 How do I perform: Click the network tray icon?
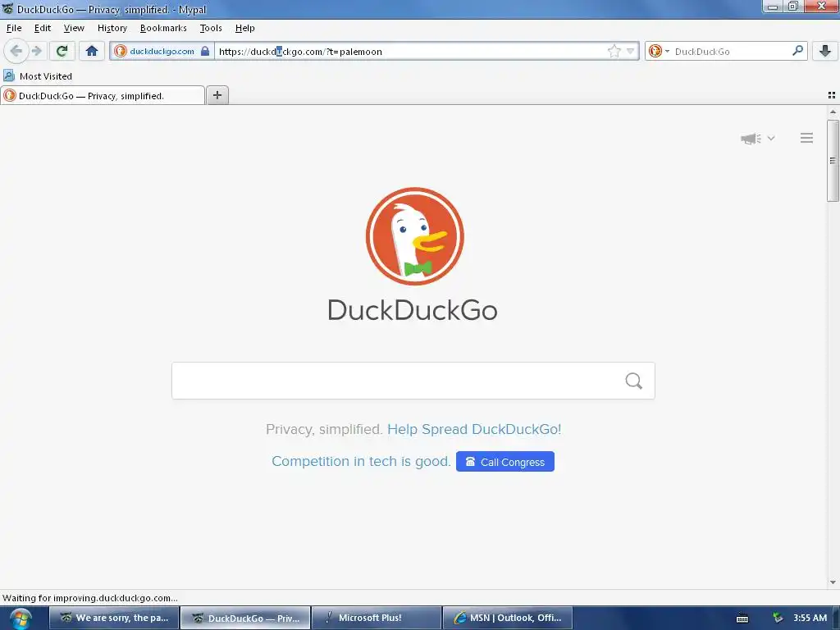[778, 618]
